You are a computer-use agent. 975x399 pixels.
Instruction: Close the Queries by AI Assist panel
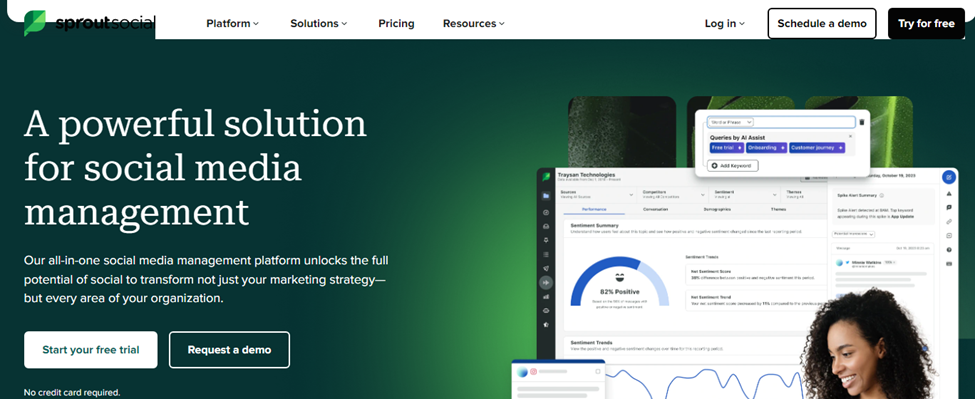point(851,136)
